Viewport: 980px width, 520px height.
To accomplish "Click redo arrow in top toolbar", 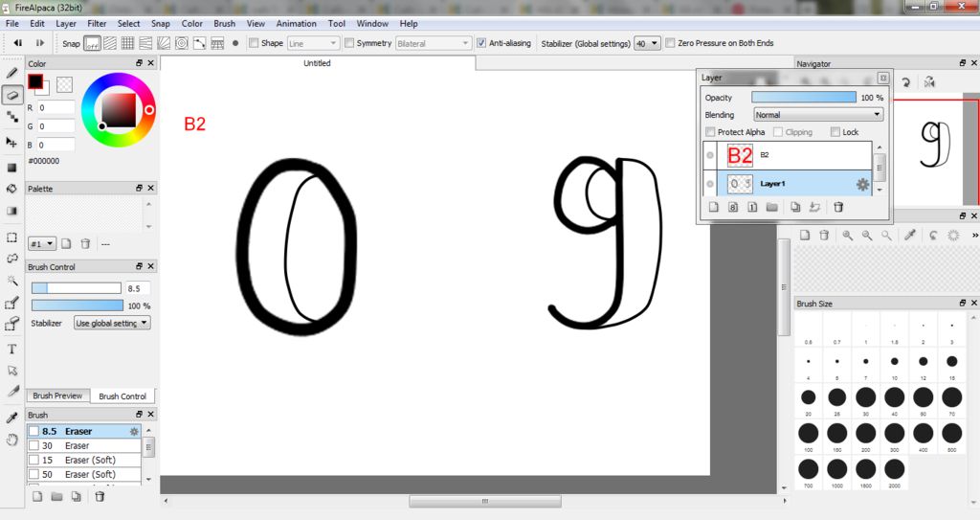I will tap(40, 43).
